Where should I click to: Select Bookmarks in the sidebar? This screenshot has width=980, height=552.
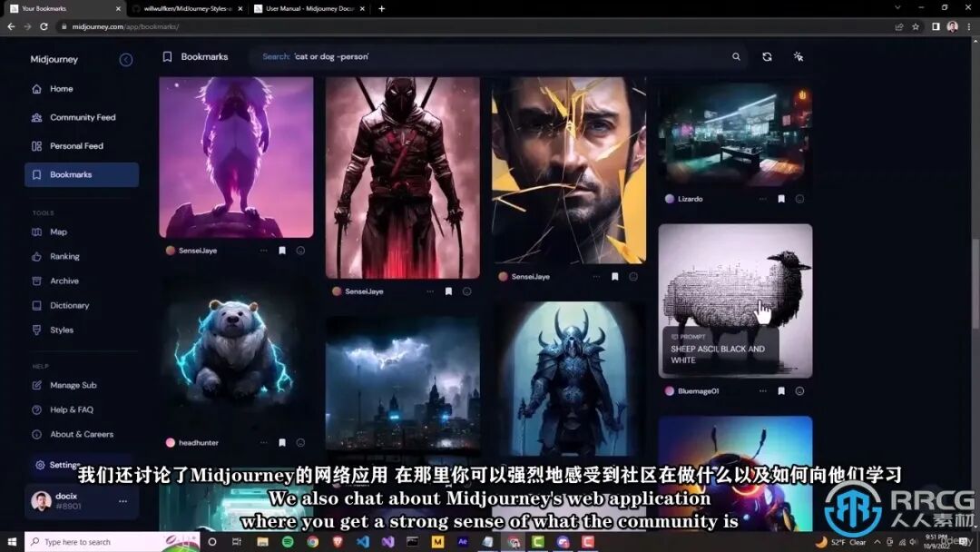tap(82, 174)
